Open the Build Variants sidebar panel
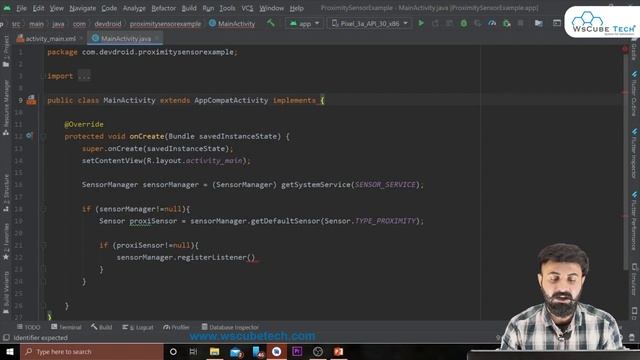The image size is (640, 360). (6, 293)
